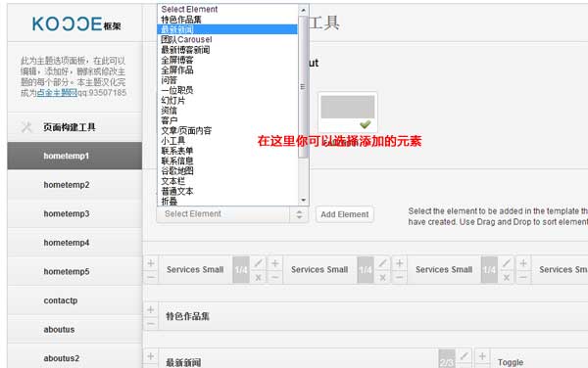The width and height of the screenshot is (588, 368).
Task: Click plus icon left of first Services Small
Action: tap(151, 263)
